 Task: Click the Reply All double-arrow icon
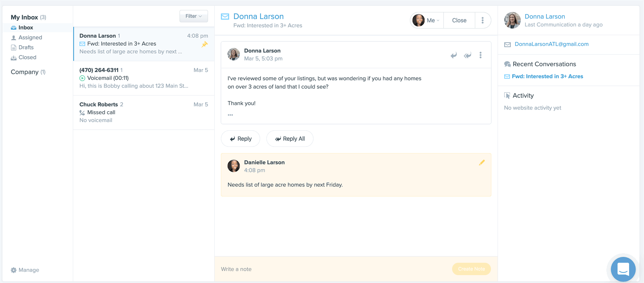(467, 55)
